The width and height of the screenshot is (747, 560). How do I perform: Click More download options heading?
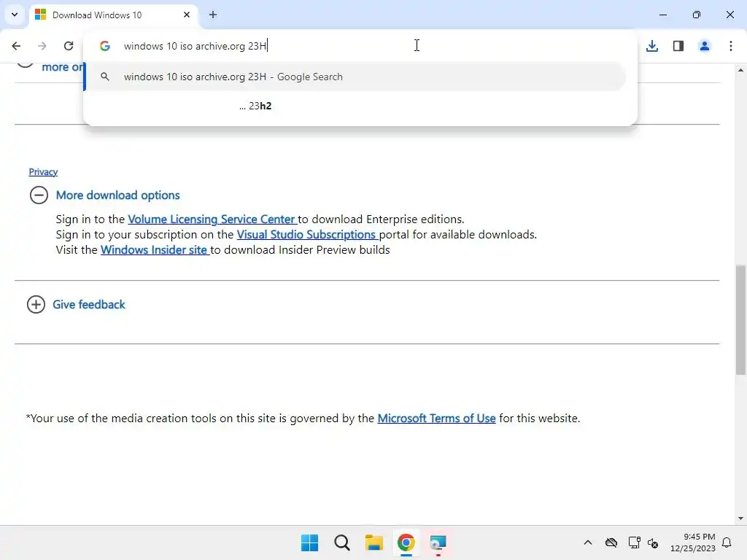click(x=117, y=195)
